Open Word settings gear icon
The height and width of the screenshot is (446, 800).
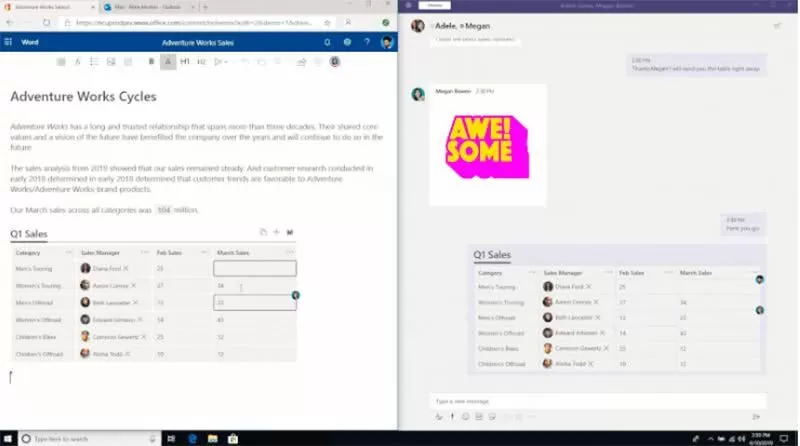coord(347,43)
